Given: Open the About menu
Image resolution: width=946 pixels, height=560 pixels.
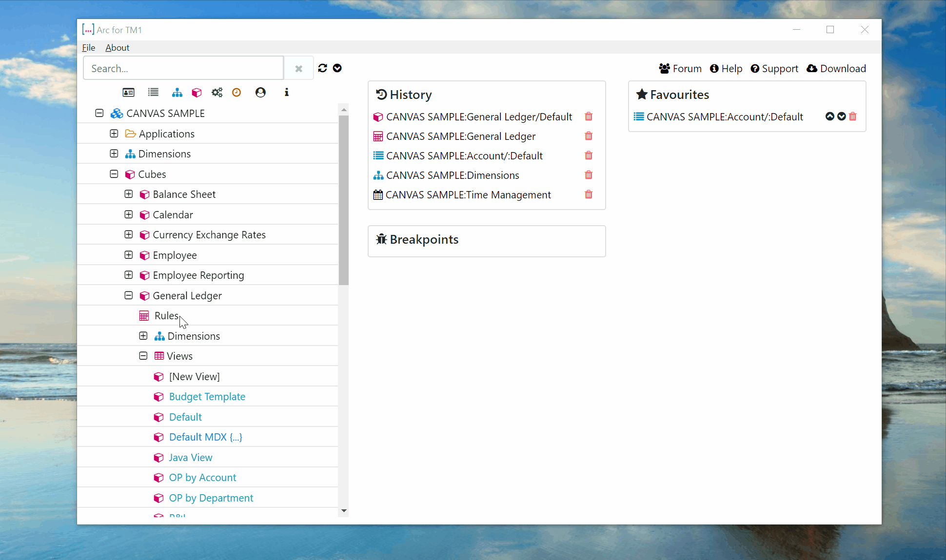Looking at the screenshot, I should 118,47.
